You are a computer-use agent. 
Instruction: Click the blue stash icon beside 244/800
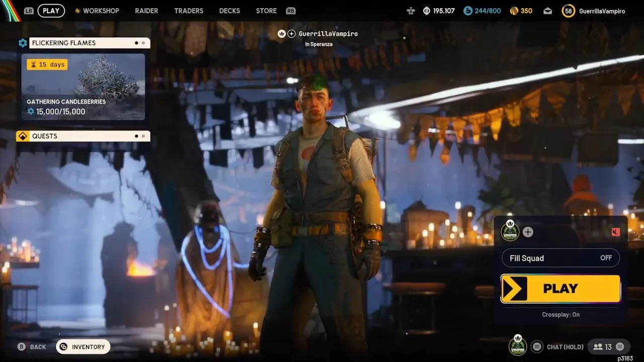tap(468, 11)
